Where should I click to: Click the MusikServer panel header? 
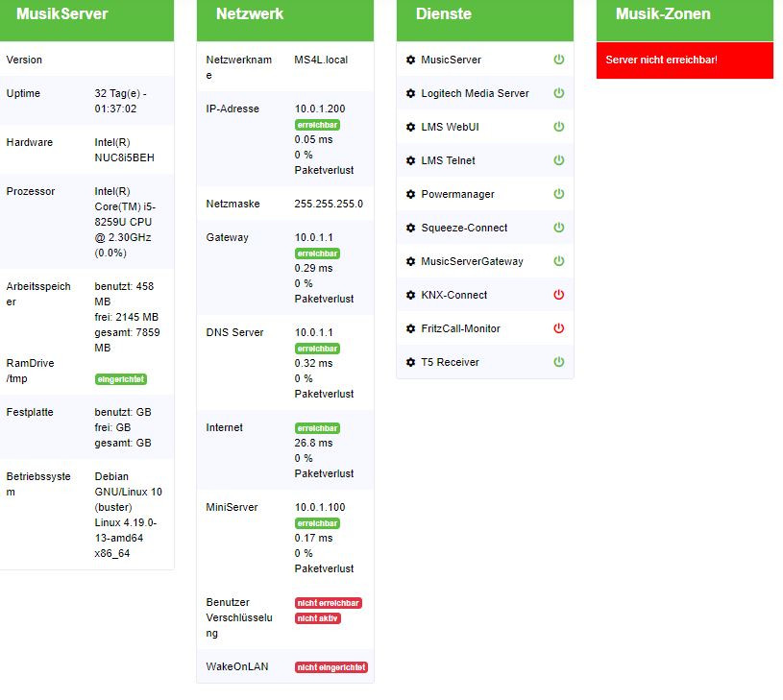tap(86, 20)
